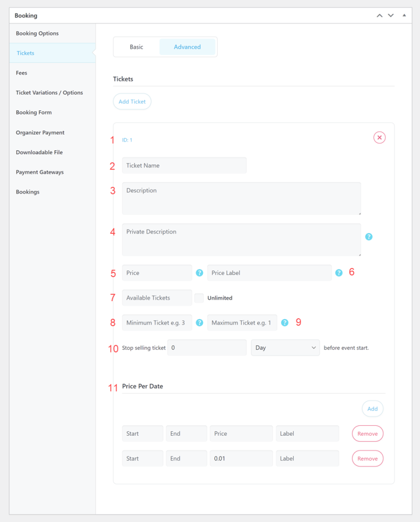Focus the Ticket Name field
420x522 pixels.
(x=184, y=166)
